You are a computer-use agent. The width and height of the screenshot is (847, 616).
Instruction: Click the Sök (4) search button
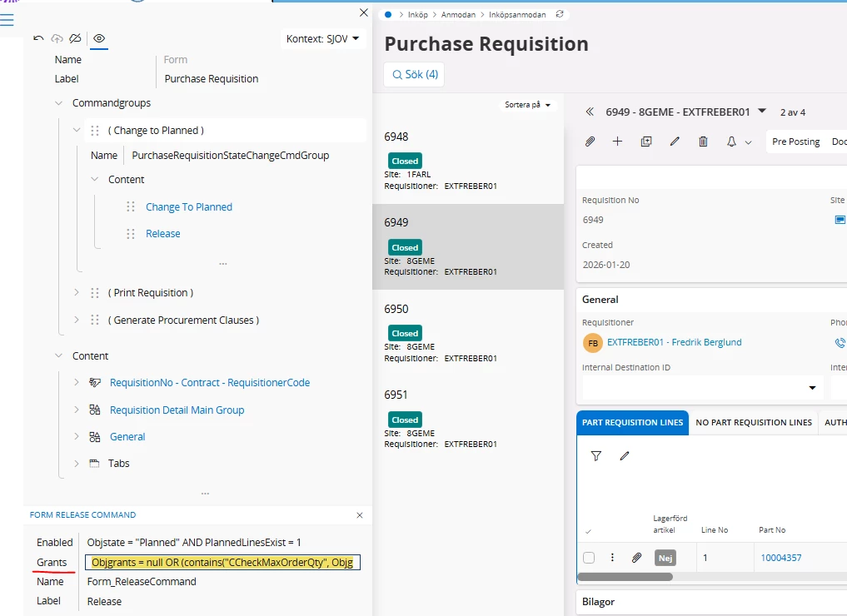coord(414,75)
